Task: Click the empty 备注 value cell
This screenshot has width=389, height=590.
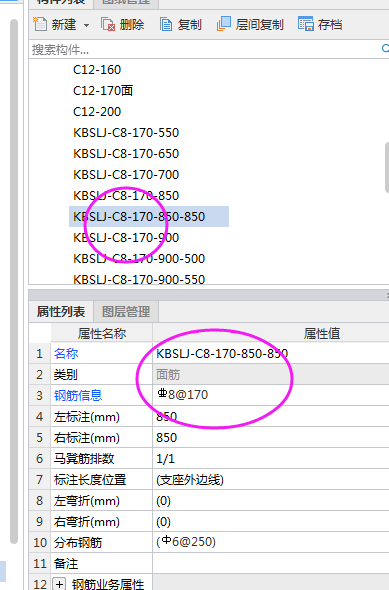Action: [x=271, y=564]
